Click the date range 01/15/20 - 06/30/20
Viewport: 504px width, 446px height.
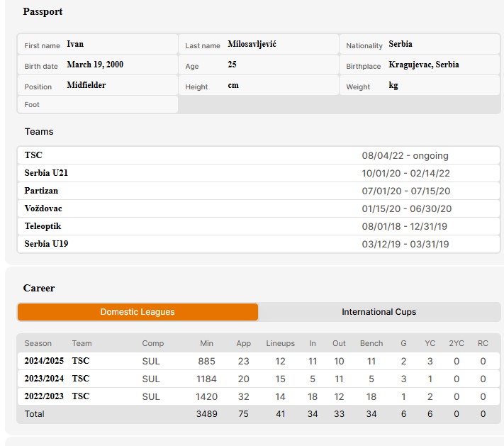tap(407, 208)
